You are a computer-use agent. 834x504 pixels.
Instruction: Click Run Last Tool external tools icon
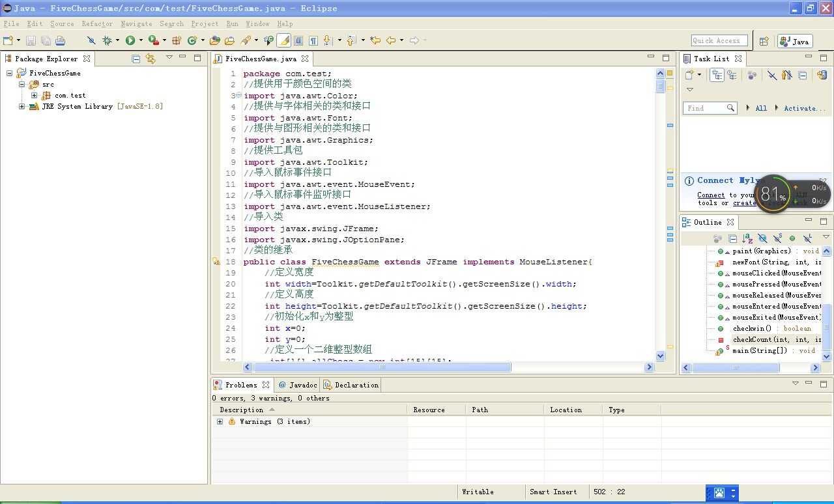[x=154, y=40]
